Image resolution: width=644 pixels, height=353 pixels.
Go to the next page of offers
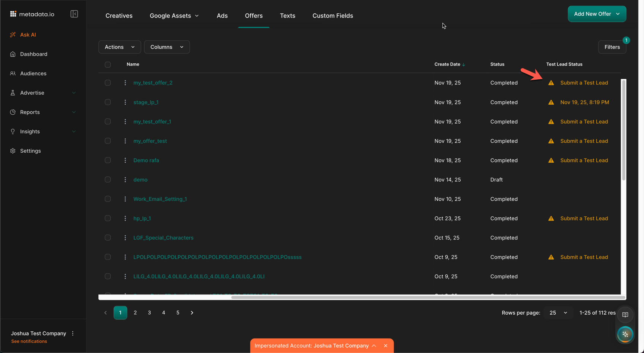(x=192, y=313)
